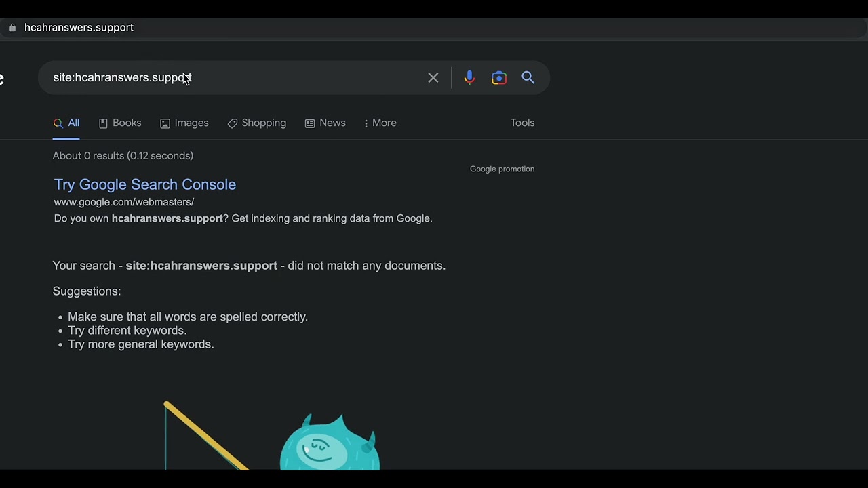Open the Try Google Search Console link
The height and width of the screenshot is (488, 868).
[x=145, y=184]
